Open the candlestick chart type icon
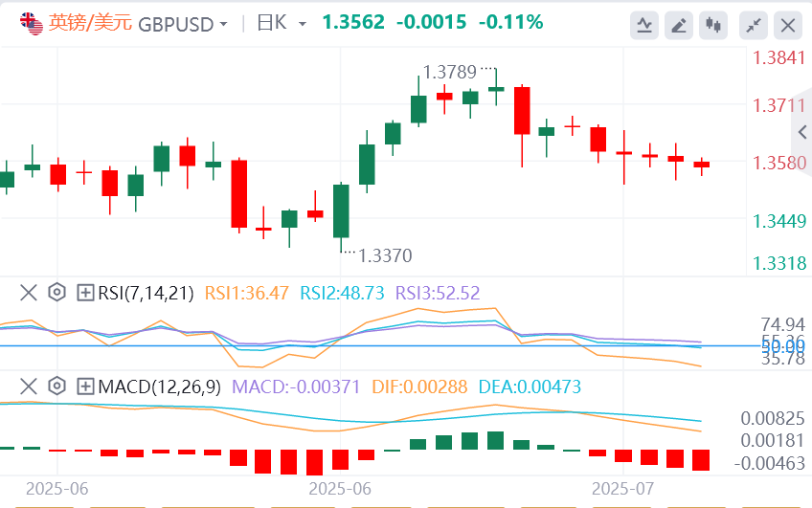Viewport: 812px width, 508px height. [713, 25]
